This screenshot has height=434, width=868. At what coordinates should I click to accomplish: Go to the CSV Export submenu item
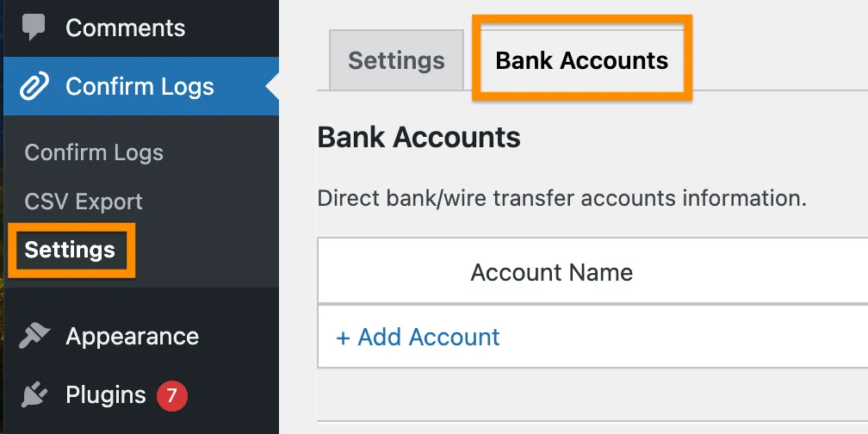(84, 201)
